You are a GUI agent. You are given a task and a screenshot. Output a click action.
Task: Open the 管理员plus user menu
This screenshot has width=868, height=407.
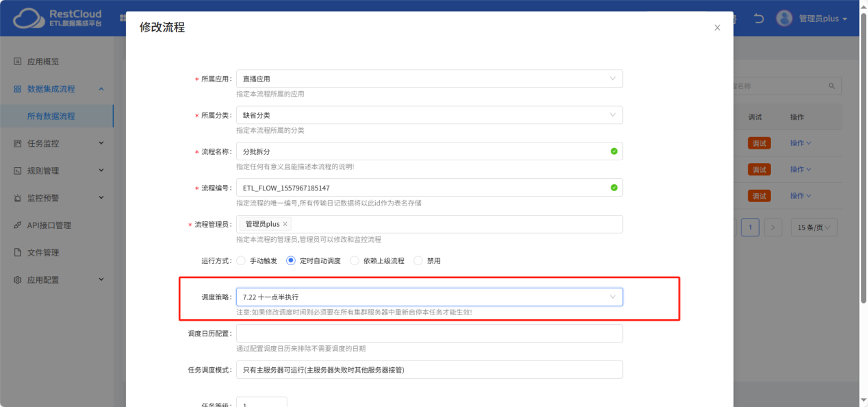pyautogui.click(x=824, y=18)
